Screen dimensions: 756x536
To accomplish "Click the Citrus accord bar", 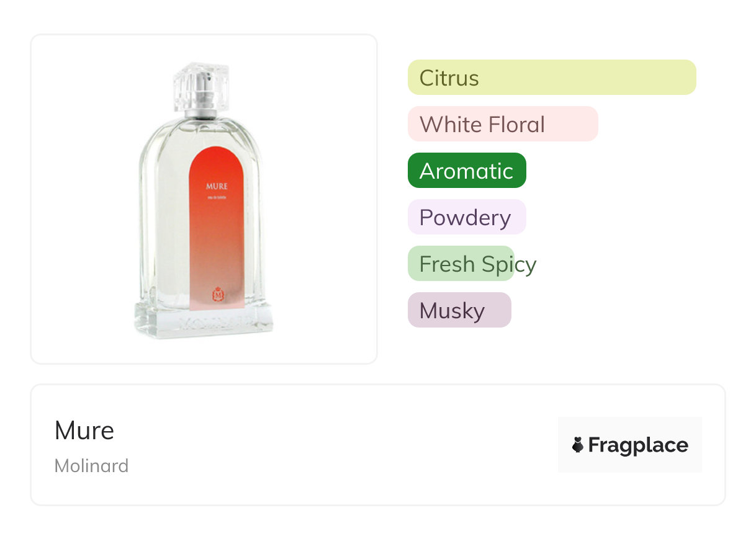I will pyautogui.click(x=551, y=78).
